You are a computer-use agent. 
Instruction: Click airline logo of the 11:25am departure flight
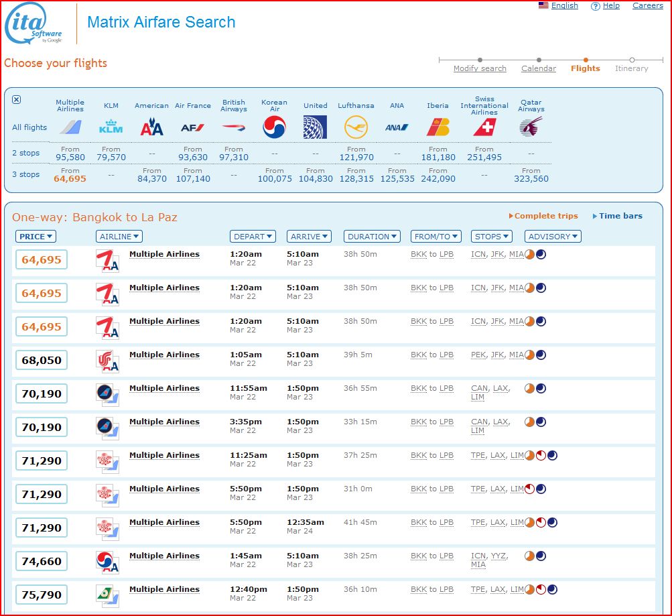(x=107, y=461)
